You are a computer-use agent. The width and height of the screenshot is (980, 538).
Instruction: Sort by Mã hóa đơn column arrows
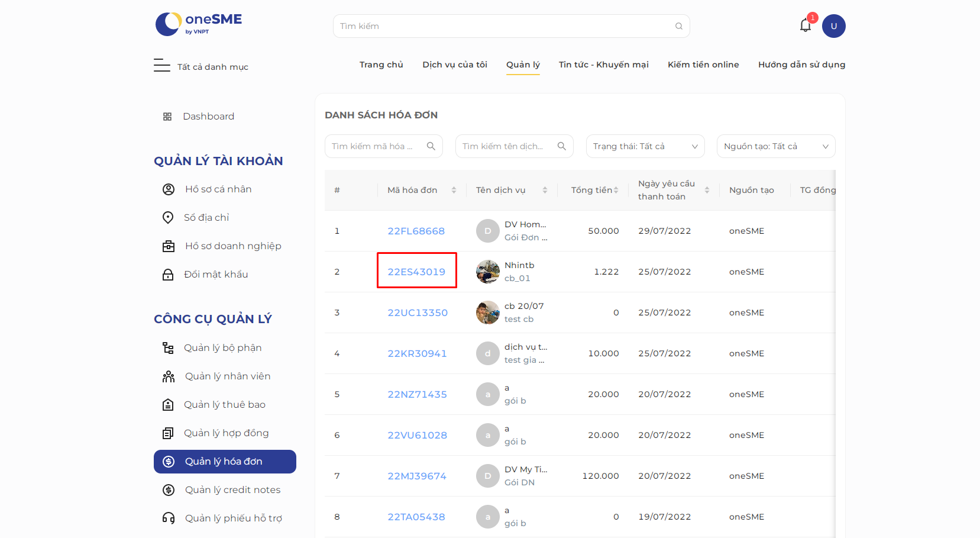[x=454, y=190]
